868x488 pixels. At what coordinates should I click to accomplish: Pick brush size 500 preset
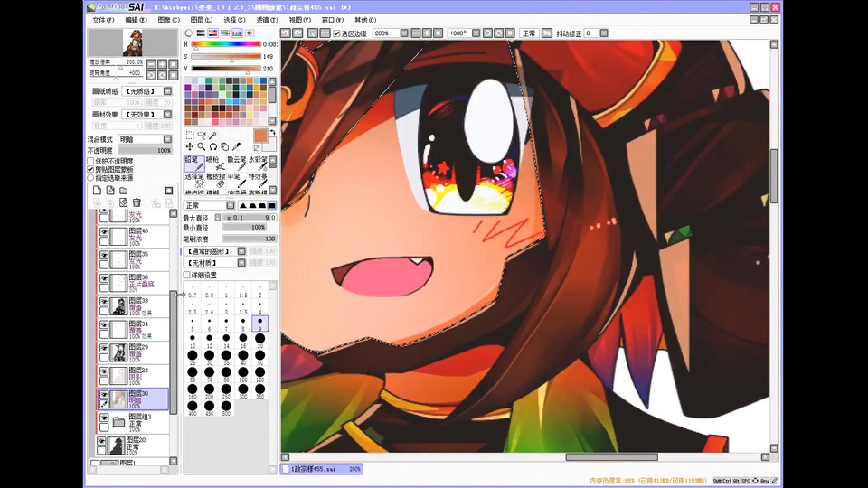226,408
